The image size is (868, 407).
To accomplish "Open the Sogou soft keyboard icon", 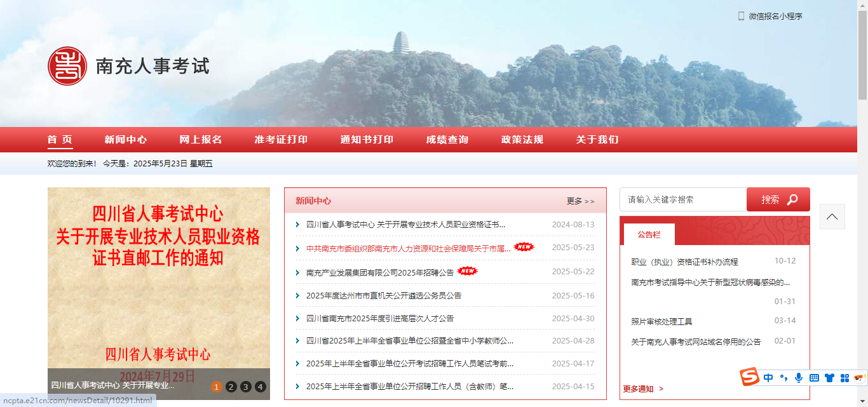I will [x=814, y=378].
